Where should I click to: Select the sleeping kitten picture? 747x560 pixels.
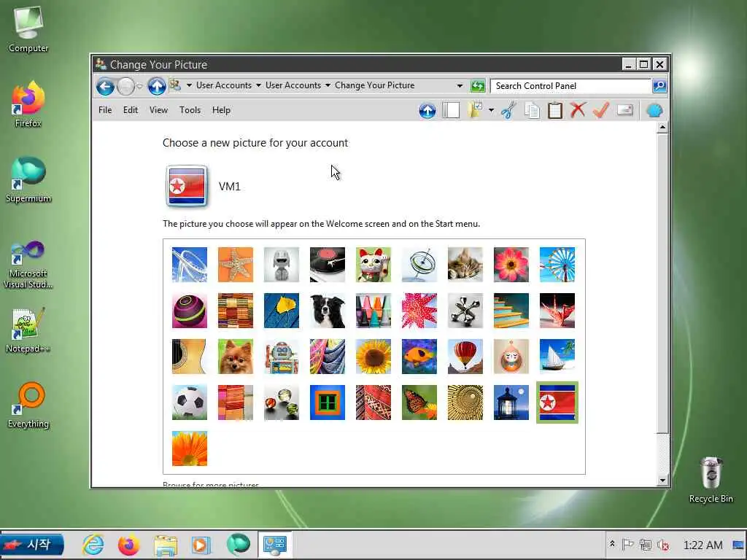(x=465, y=265)
